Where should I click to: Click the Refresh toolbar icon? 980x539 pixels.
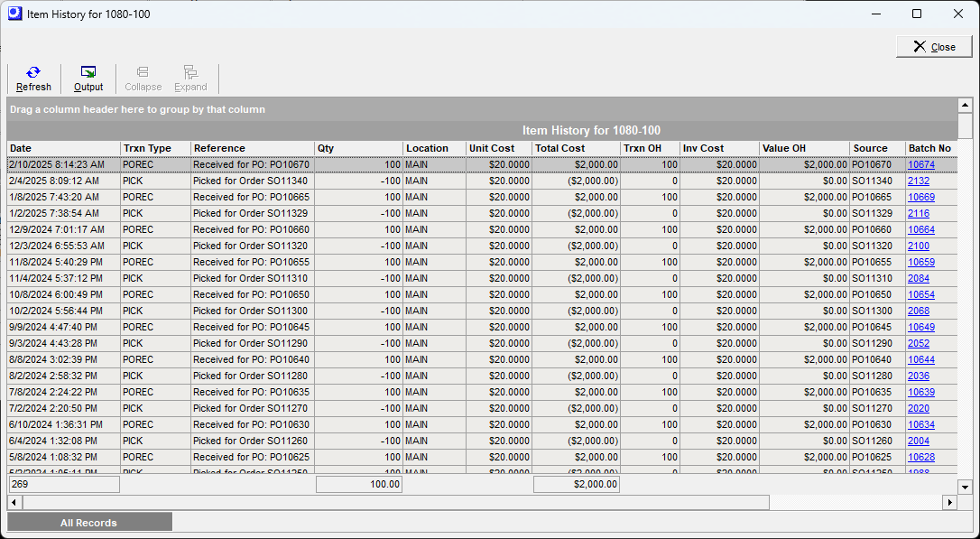coord(33,77)
